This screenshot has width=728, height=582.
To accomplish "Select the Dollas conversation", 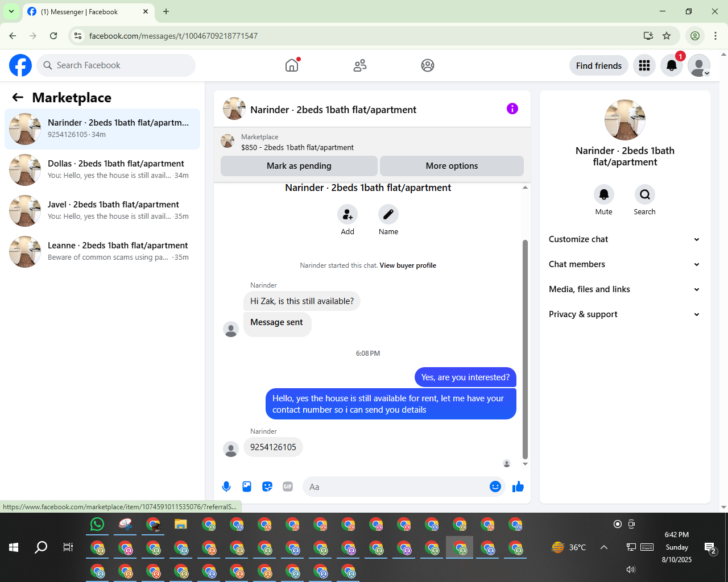I will (102, 170).
